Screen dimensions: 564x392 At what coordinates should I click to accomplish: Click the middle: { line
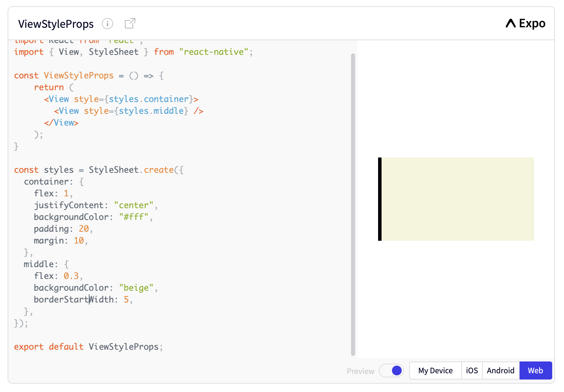pos(46,264)
